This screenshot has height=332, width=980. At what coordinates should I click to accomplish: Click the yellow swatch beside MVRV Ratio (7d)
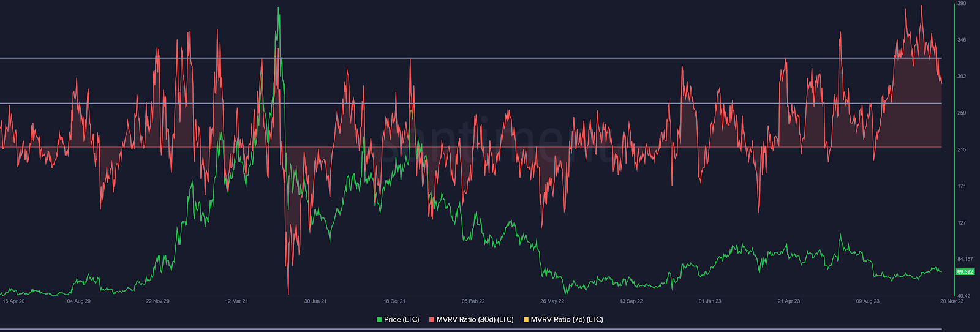pos(526,320)
